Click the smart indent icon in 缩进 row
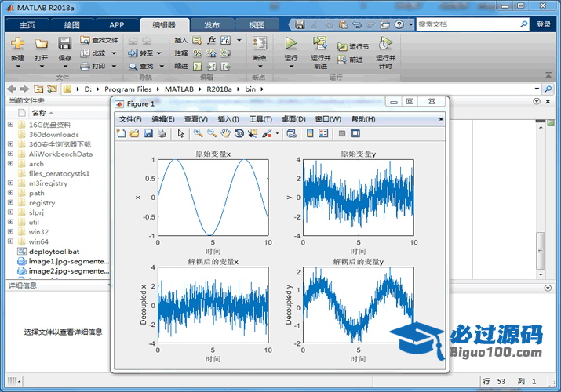 198,66
